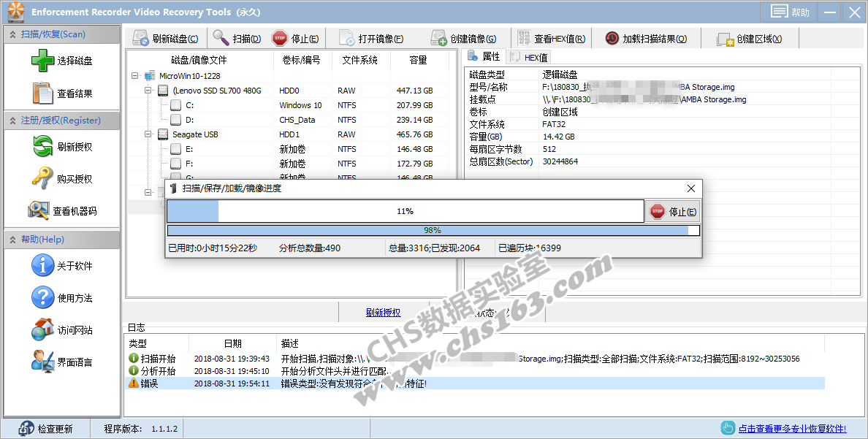The width and height of the screenshot is (868, 439).
Task: Click the FAT32 文件系统 property value
Action: coord(554,124)
